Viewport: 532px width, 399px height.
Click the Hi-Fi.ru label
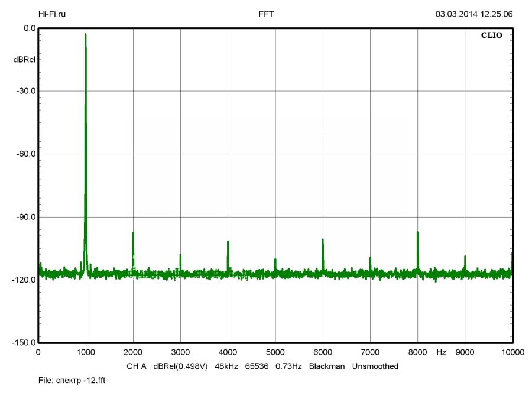[52, 14]
